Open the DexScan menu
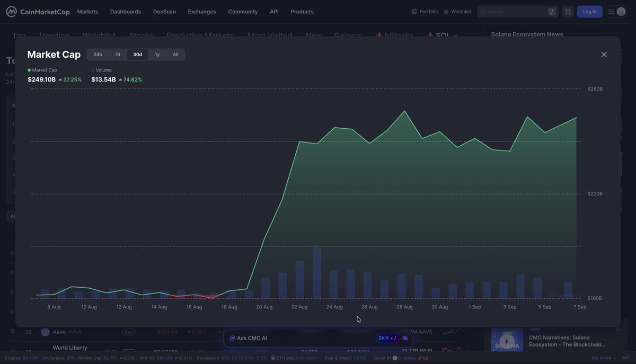Viewport: 636px width, 364px height. pos(164,12)
